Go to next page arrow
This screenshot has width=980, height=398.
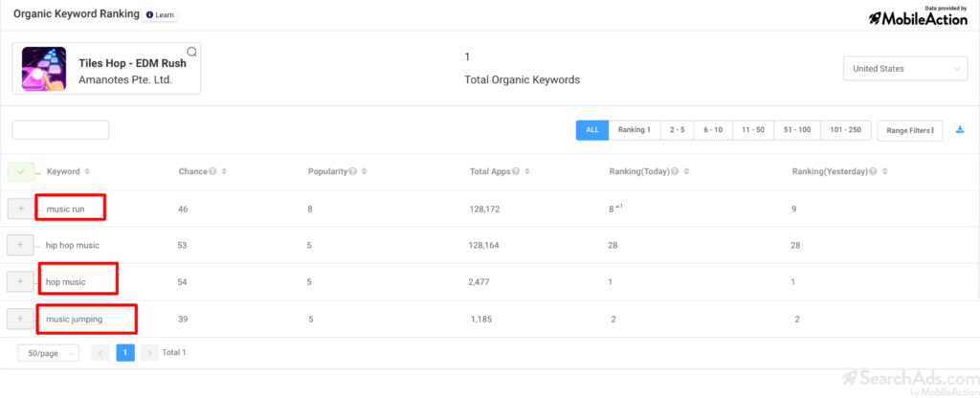(x=149, y=353)
